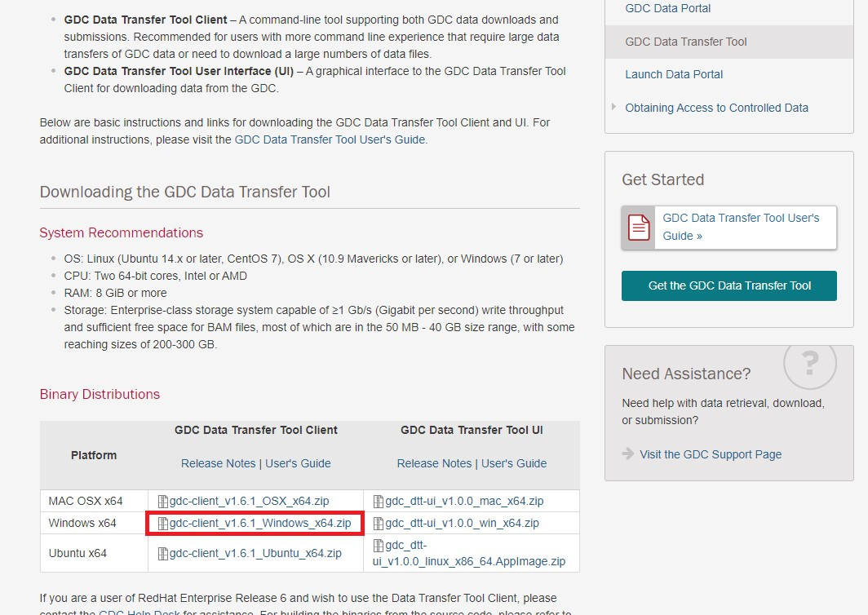
Task: Click the zip icon beside gdc-client Ubuntu file
Action: coord(163,554)
